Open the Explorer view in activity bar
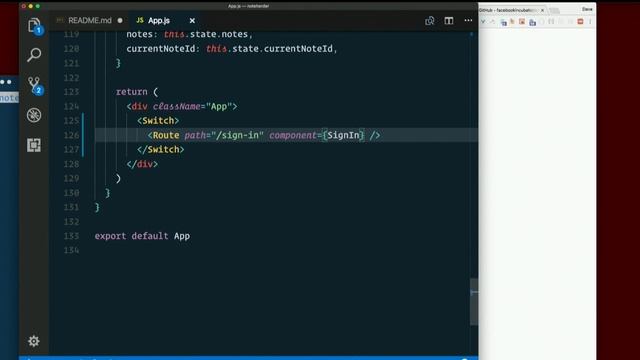 pos(34,25)
